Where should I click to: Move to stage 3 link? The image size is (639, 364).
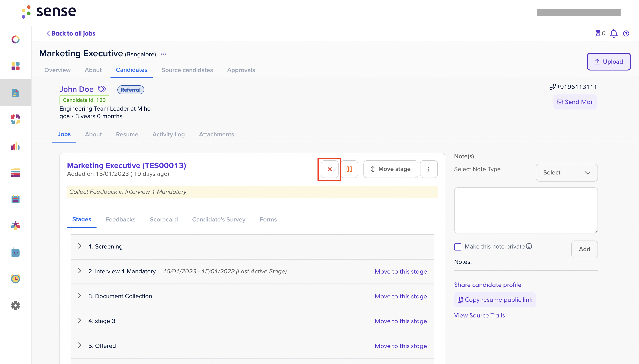(400, 321)
